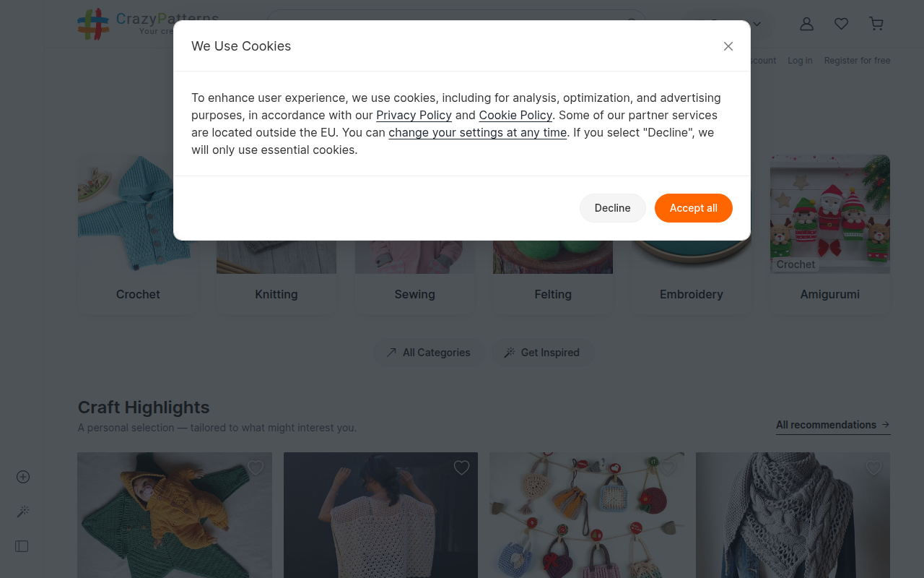Close the cookie dialog with the X icon
The width and height of the screenshot is (924, 578).
[728, 46]
